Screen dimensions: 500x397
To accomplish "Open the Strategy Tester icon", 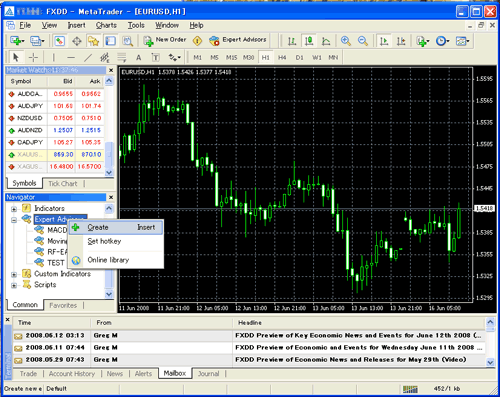I will [x=127, y=41].
